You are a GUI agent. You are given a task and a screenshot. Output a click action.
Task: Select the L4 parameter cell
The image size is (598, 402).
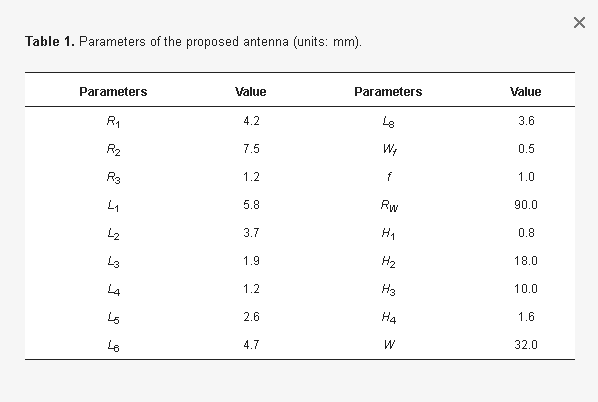pyautogui.click(x=114, y=290)
